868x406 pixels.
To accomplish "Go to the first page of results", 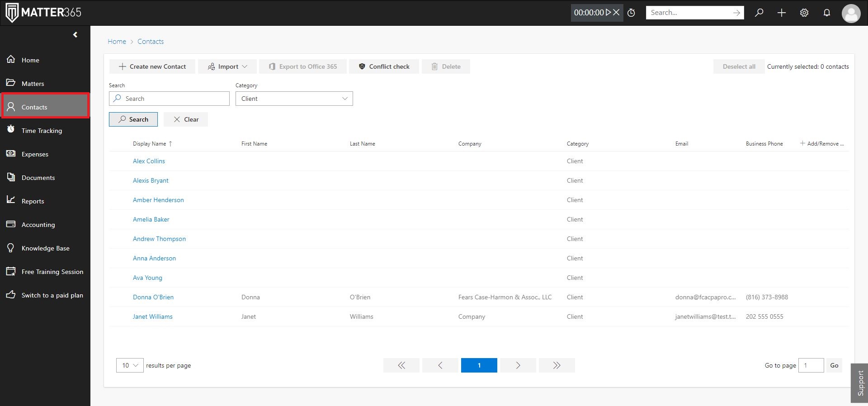I will click(401, 365).
